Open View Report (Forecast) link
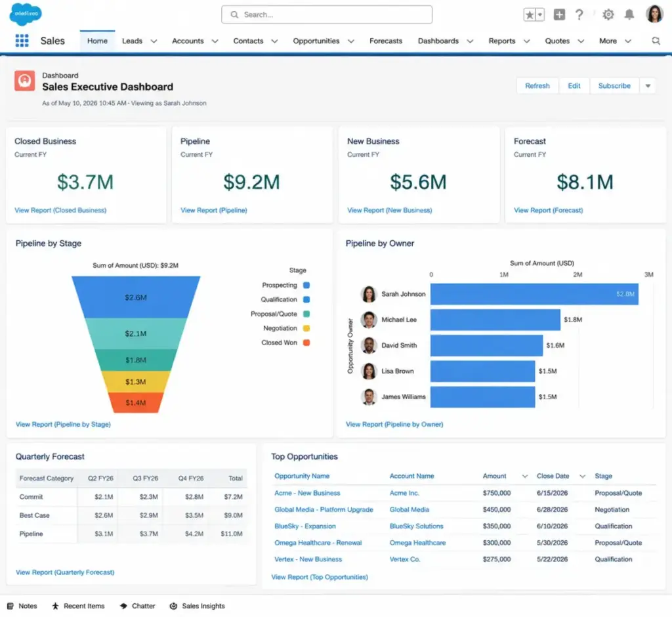The width and height of the screenshot is (672, 617). [549, 210]
